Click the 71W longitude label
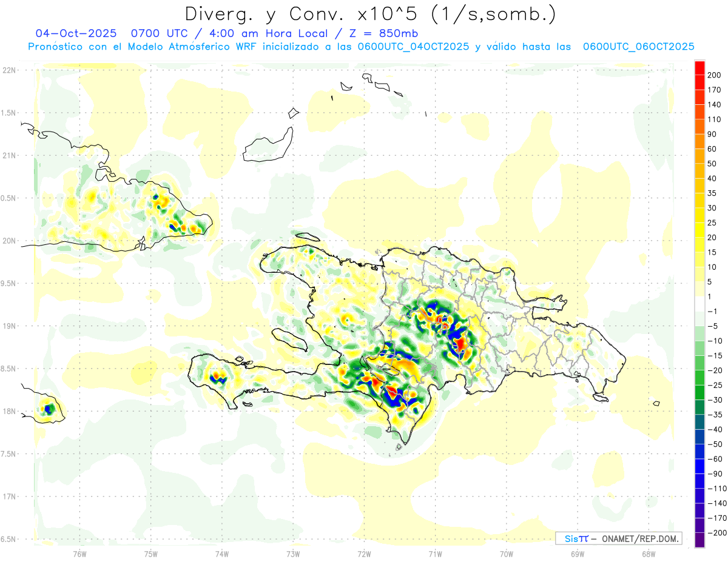 point(435,554)
